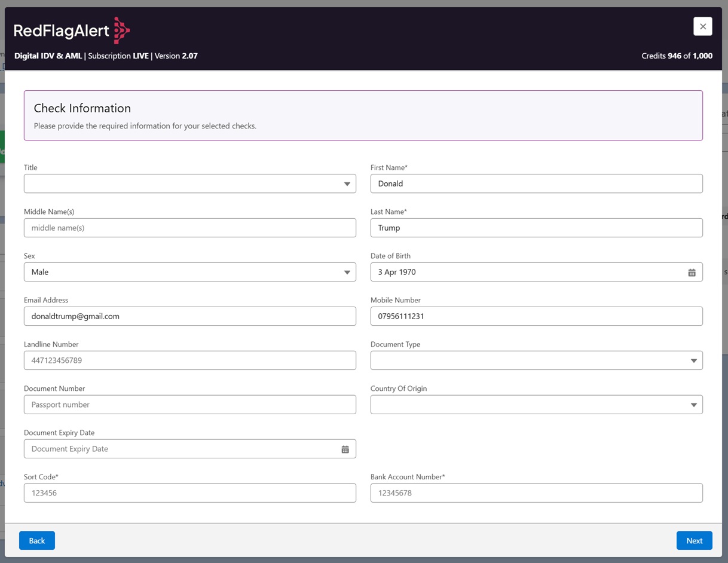Click the Credits 946 of 1,000 text
728x563 pixels.
coord(677,56)
